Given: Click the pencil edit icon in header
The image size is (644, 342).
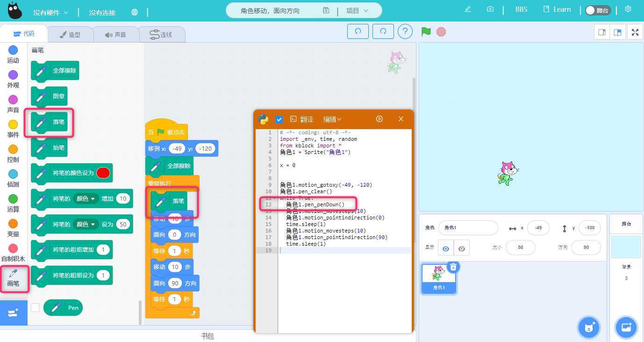Looking at the screenshot, I should pos(468,9).
